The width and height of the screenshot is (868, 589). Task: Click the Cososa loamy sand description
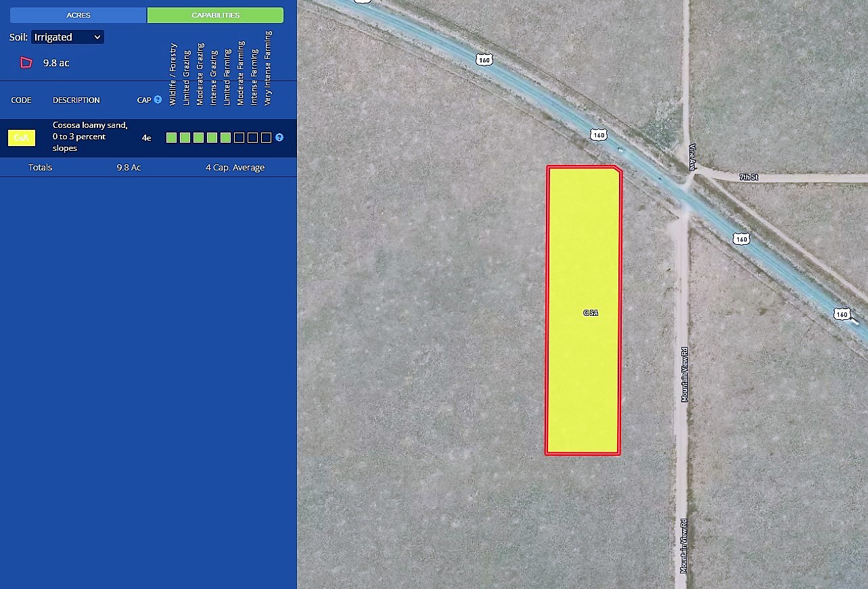pos(89,137)
